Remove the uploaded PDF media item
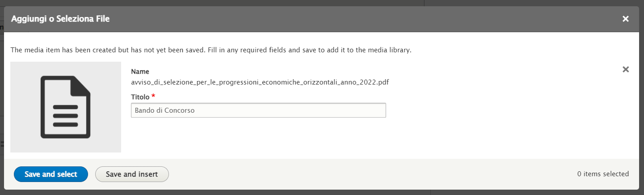 626,69
